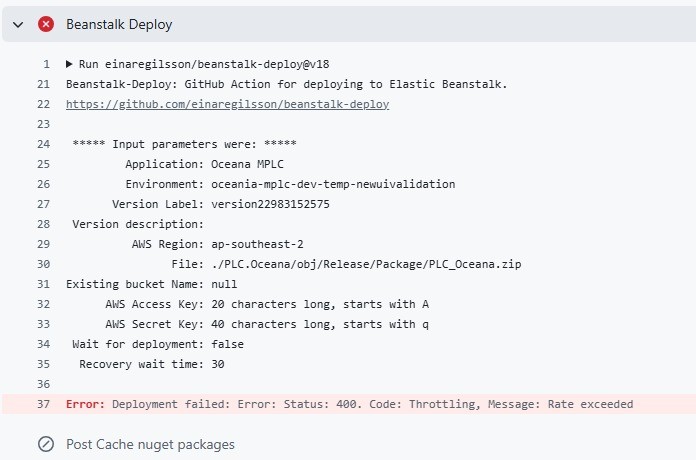Select line number 30 for File path
The width and height of the screenshot is (696, 460).
point(44,264)
